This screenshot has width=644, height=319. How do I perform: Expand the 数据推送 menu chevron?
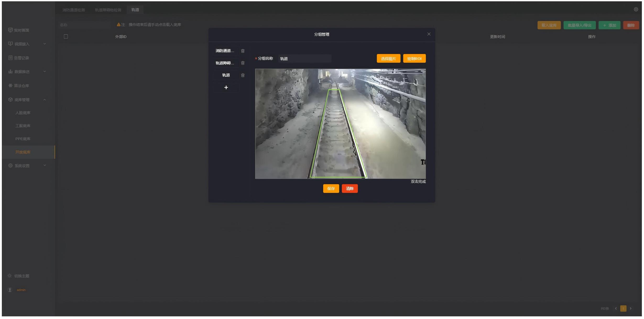pos(45,71)
